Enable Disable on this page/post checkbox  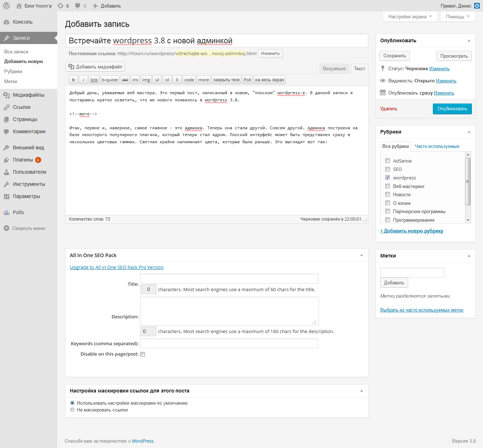(143, 354)
